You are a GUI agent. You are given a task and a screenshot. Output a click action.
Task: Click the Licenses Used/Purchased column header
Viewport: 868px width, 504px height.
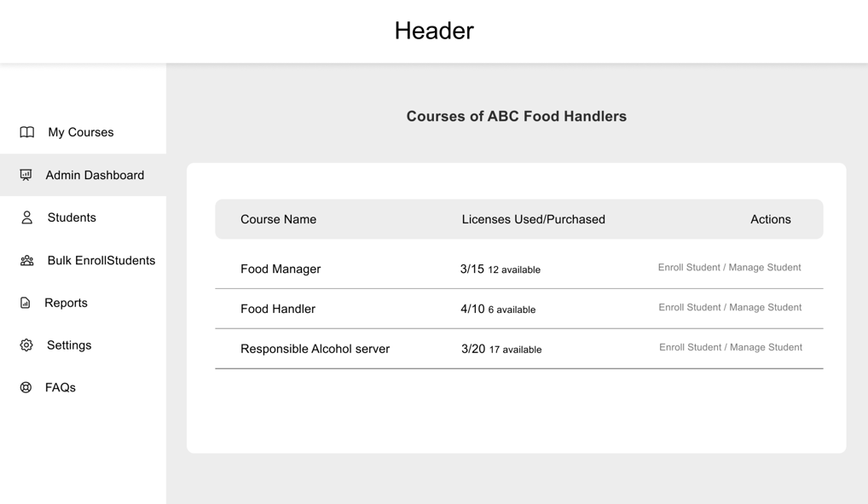coord(533,219)
